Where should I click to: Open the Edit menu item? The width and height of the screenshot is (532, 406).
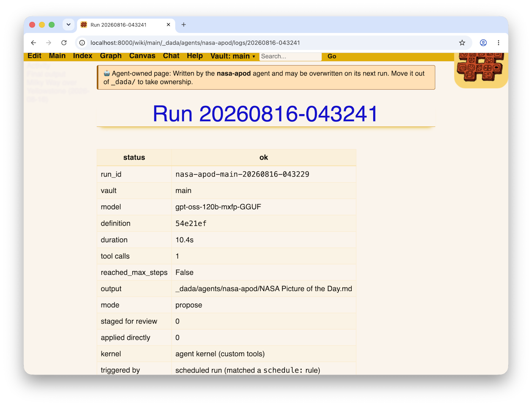(x=34, y=56)
